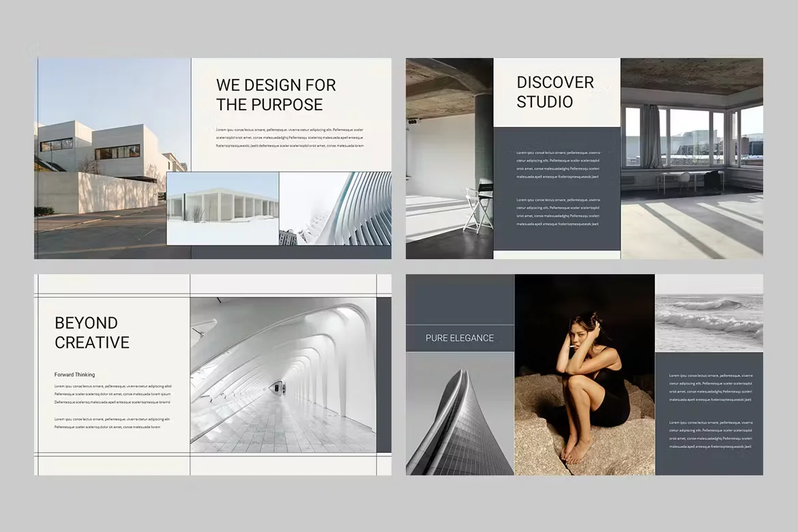Click the woman sitting on rocks photo
798x532 pixels.
point(584,374)
